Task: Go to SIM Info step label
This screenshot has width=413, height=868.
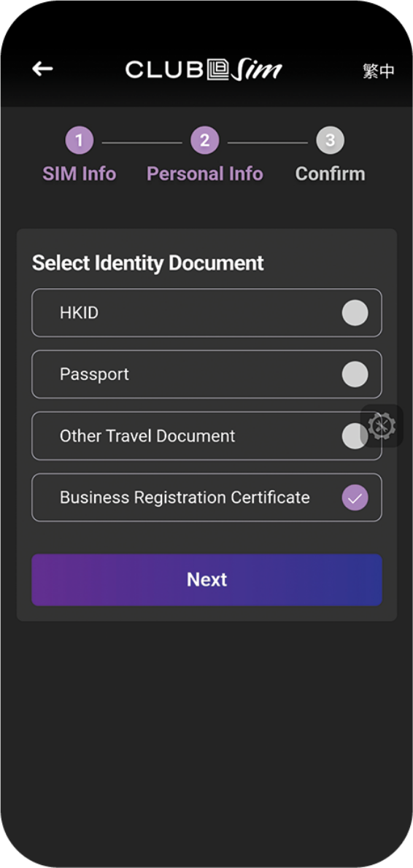Action: [79, 174]
